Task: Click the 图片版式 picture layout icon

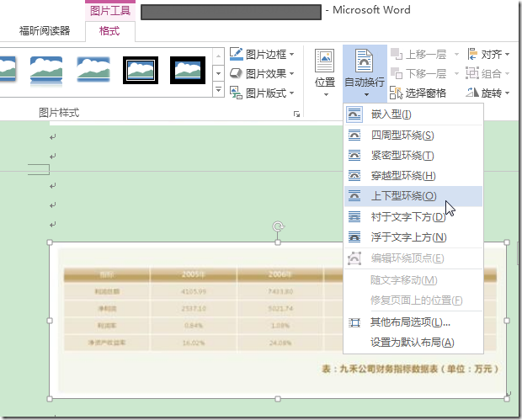Action: 236,93
